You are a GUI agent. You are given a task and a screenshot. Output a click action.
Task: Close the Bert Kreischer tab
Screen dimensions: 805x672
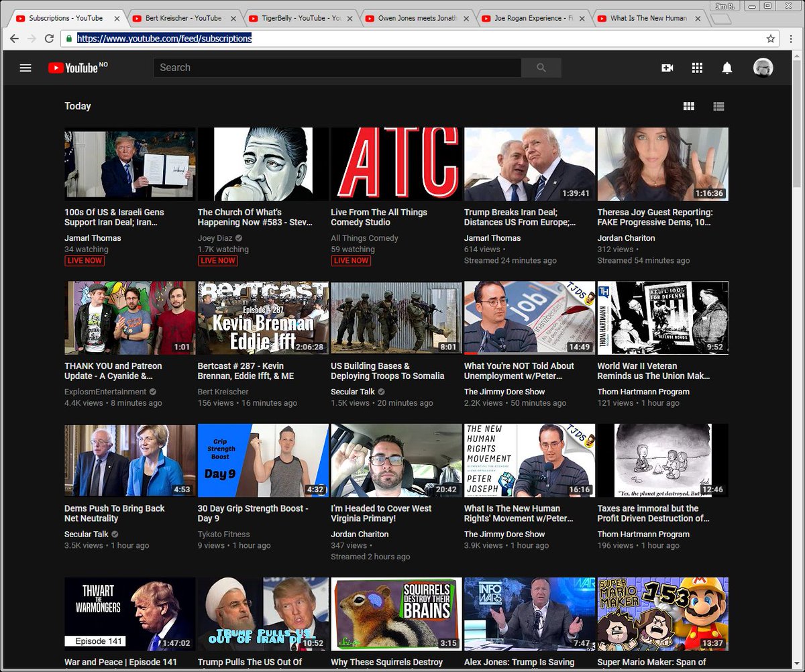coord(234,19)
